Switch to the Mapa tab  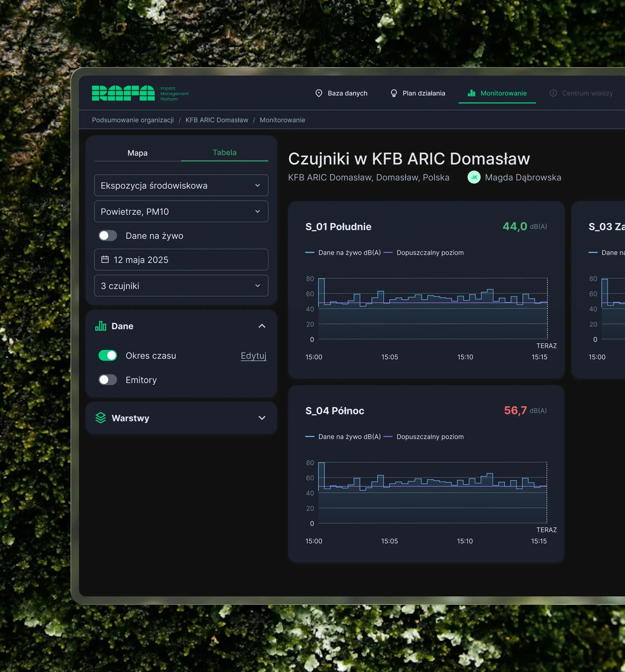[x=137, y=153]
